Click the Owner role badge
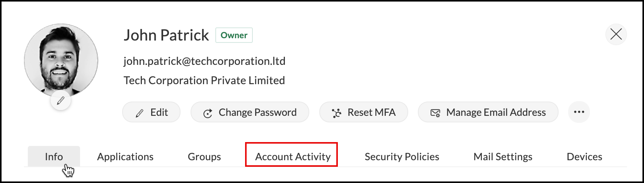Viewport: 644px width, 183px height. [234, 35]
